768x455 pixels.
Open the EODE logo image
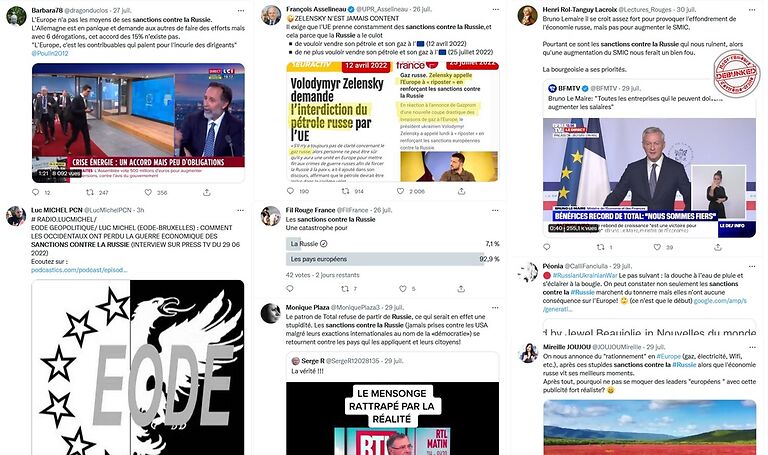138,367
